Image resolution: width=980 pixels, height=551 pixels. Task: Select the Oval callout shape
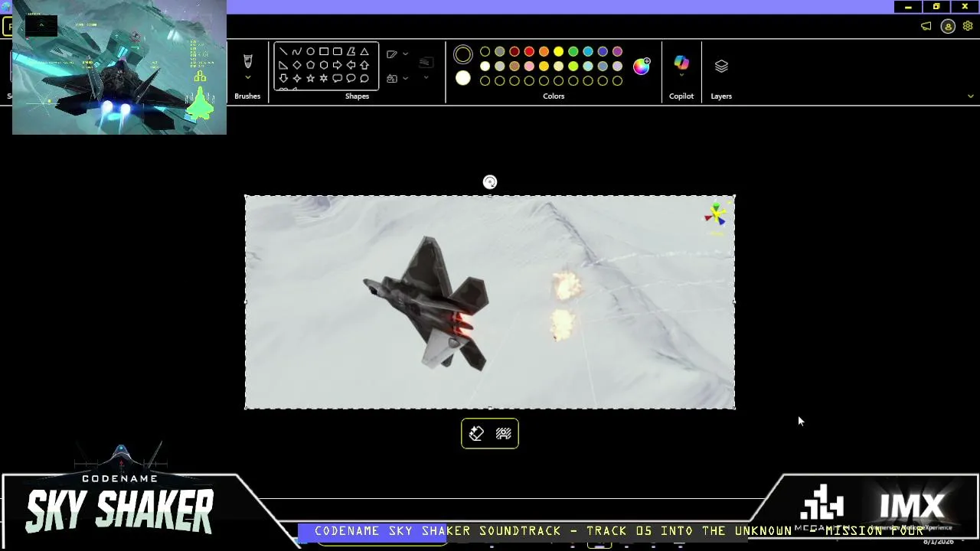coord(351,78)
